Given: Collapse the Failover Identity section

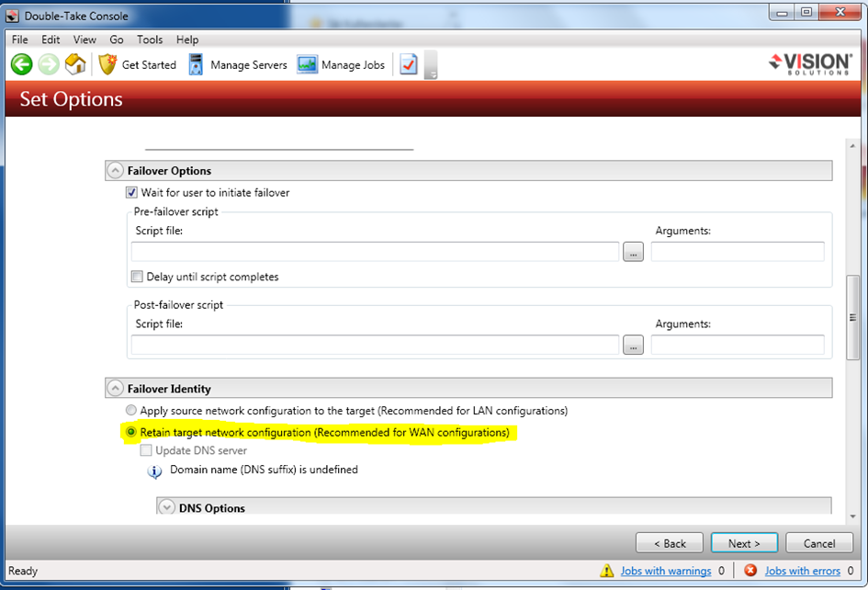Looking at the screenshot, I should click(x=115, y=388).
